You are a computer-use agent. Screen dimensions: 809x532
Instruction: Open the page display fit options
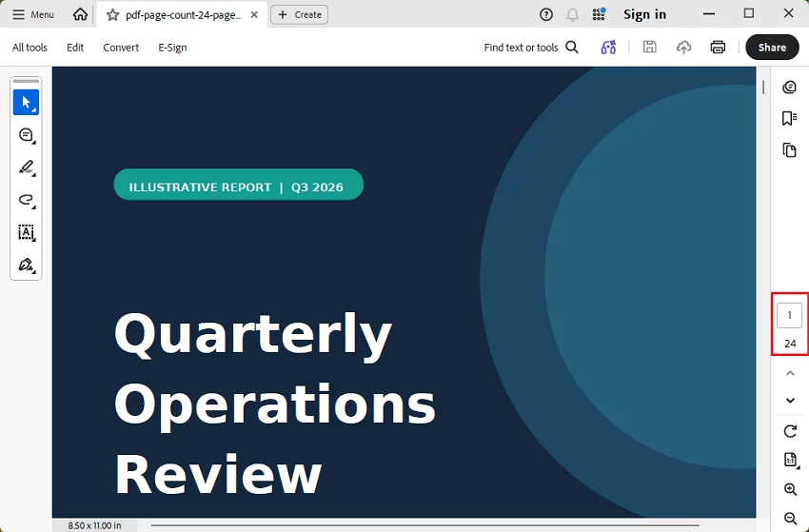(x=790, y=460)
